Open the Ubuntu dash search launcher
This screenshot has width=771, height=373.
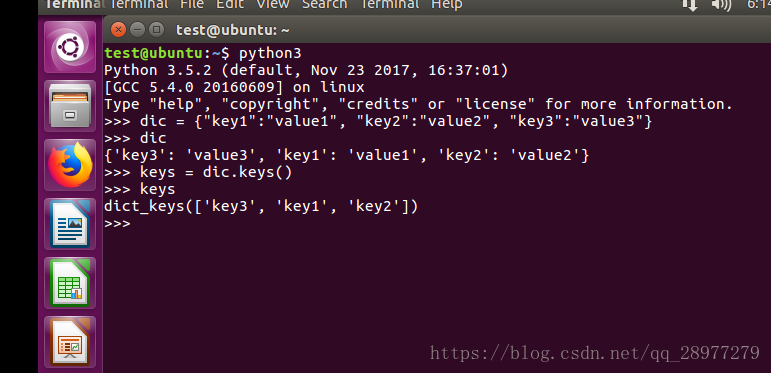[70, 47]
